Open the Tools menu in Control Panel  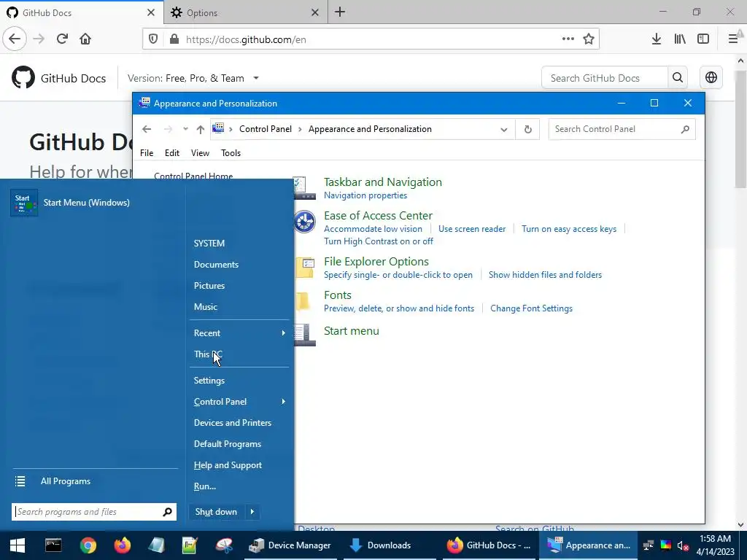tap(231, 153)
